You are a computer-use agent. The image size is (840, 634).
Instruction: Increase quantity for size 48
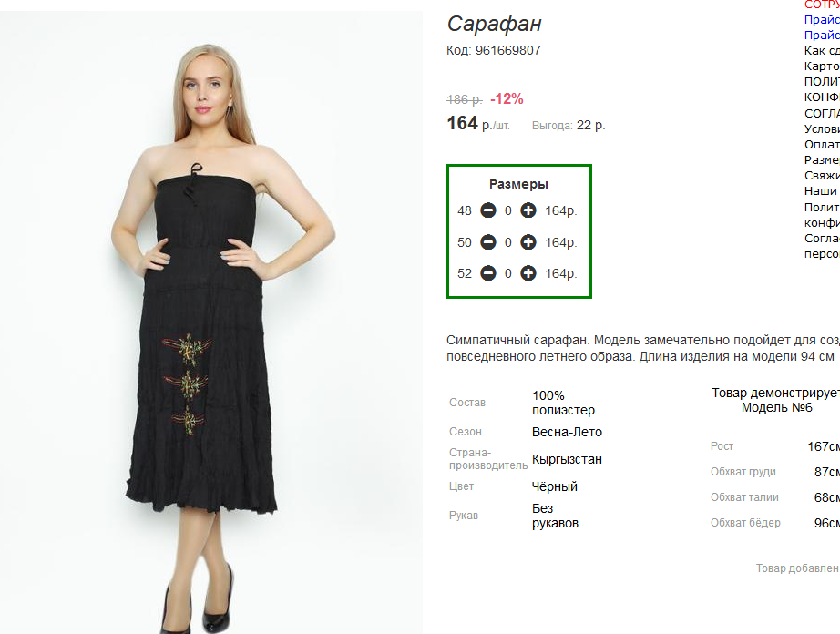point(528,210)
